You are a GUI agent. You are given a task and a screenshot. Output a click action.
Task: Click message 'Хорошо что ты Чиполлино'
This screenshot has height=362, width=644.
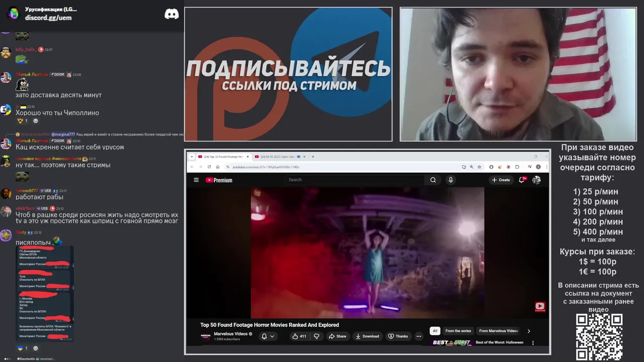57,113
